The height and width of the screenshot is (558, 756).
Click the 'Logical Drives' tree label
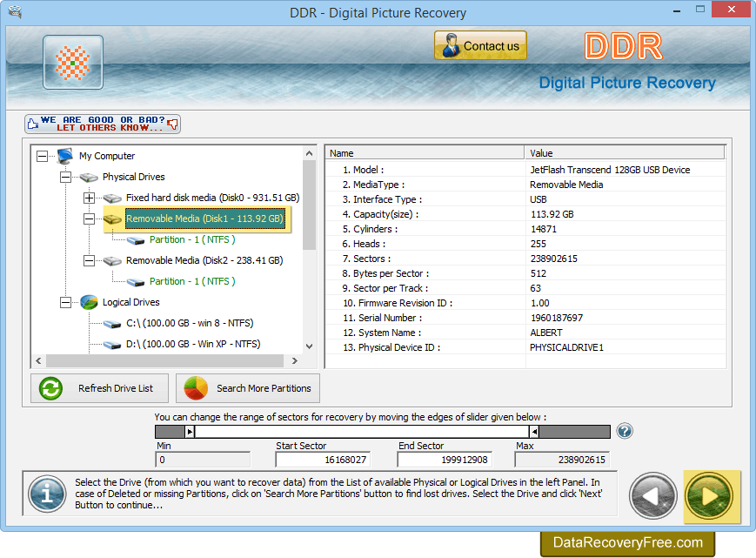coord(131,302)
